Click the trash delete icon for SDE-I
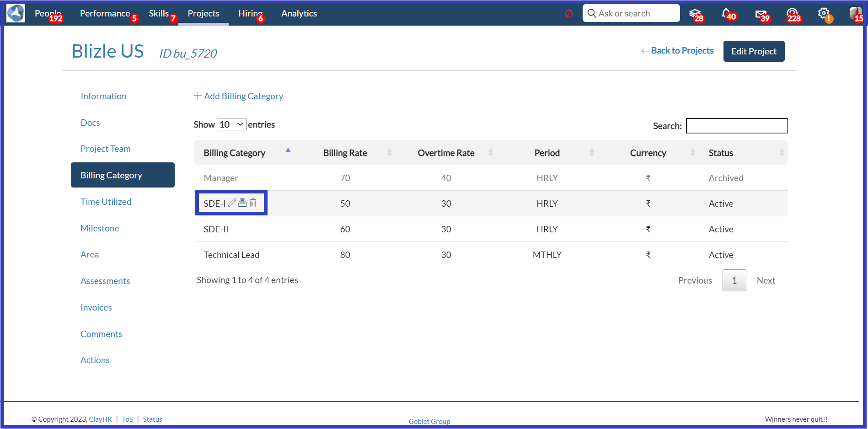 (x=253, y=203)
